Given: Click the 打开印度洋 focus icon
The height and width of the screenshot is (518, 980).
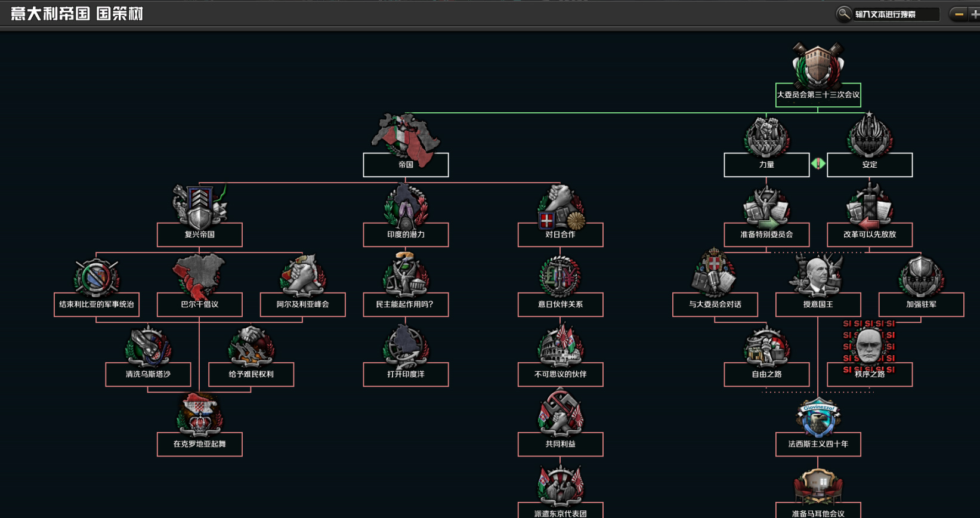Looking at the screenshot, I should [x=406, y=346].
